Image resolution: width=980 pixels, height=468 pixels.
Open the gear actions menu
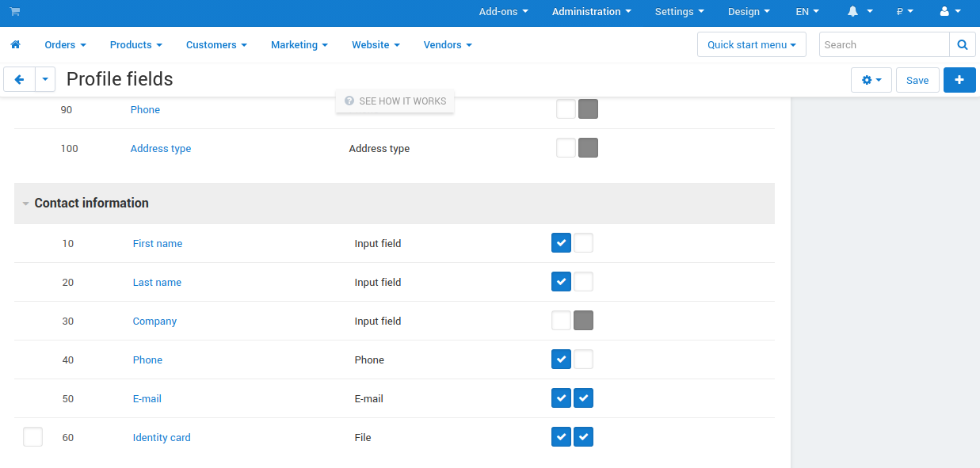871,80
